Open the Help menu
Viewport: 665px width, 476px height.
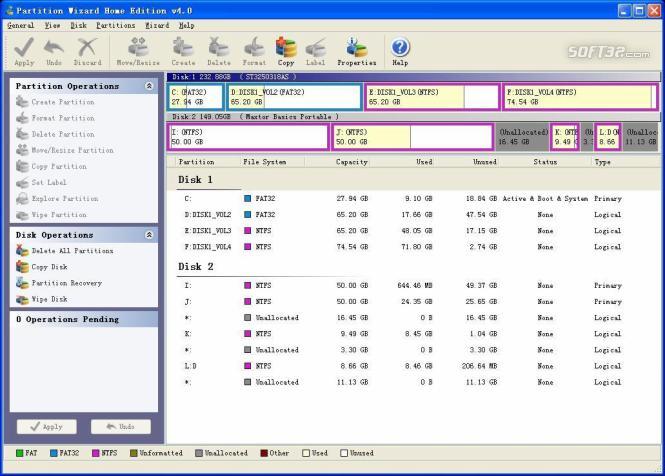click(187, 25)
